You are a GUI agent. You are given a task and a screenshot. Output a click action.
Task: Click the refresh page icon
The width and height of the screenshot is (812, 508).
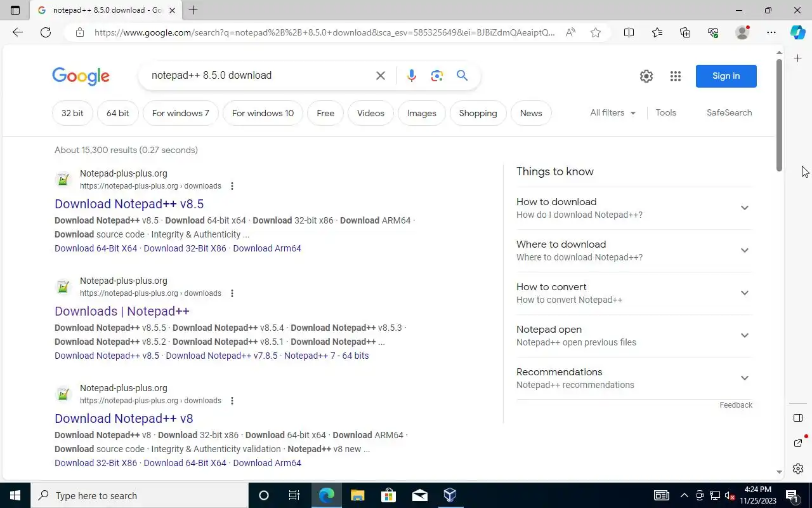tap(46, 32)
